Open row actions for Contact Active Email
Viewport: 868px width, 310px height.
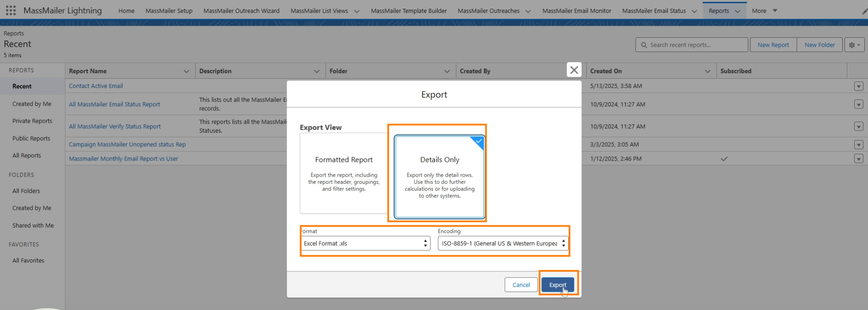pyautogui.click(x=858, y=86)
